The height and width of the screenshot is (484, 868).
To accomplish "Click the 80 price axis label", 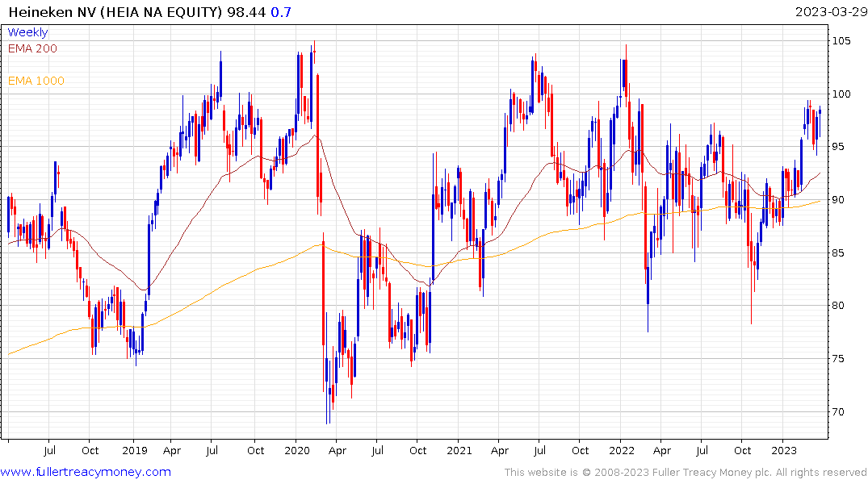I will tap(839, 306).
